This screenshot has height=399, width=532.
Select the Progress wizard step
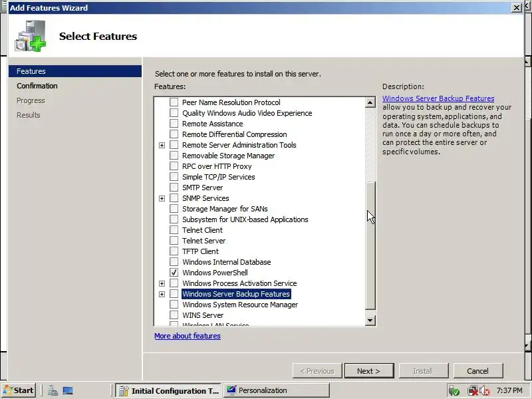31,100
